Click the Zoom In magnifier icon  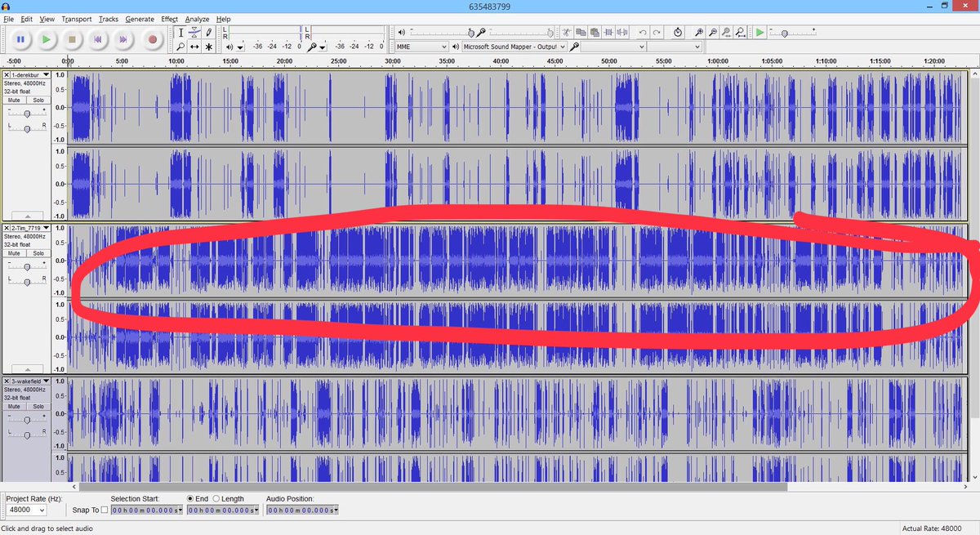coord(698,32)
